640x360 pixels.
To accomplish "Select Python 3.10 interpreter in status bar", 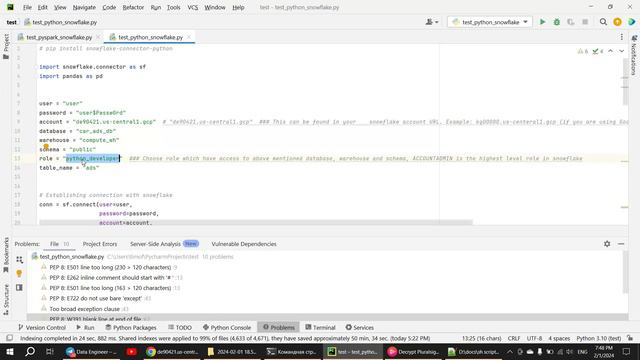I will coord(598,338).
